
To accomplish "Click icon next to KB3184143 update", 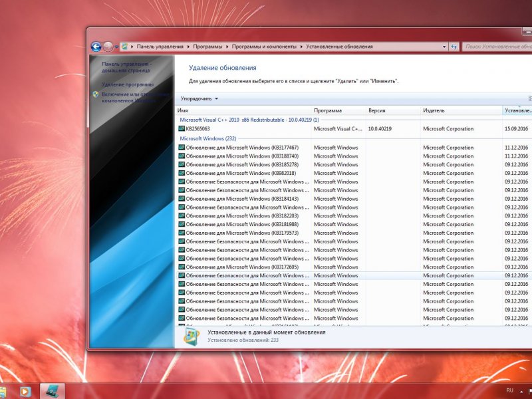I will 182,199.
